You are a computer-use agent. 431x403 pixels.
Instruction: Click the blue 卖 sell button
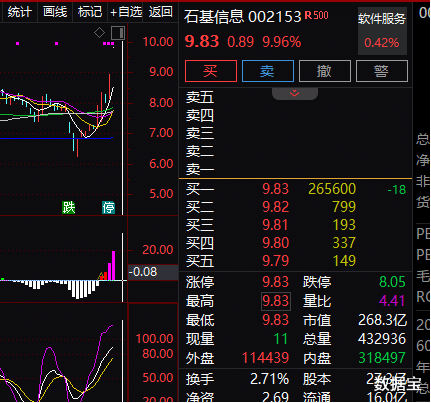(x=268, y=71)
